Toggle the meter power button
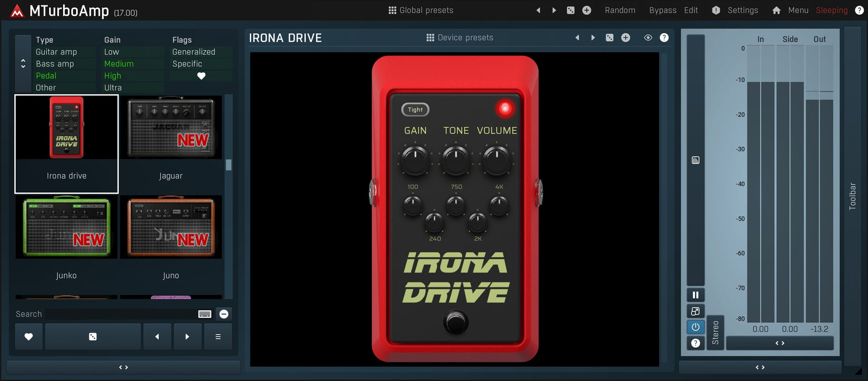Viewport: 868px width, 381px height. [x=695, y=327]
